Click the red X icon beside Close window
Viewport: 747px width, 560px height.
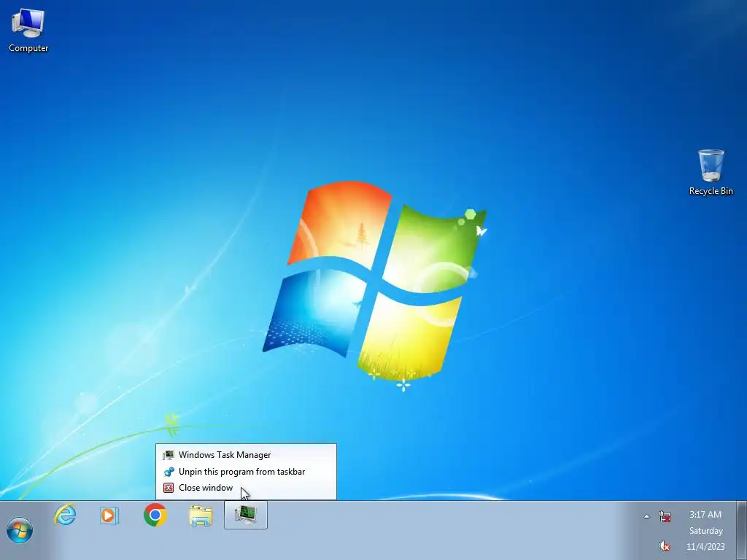pos(169,488)
